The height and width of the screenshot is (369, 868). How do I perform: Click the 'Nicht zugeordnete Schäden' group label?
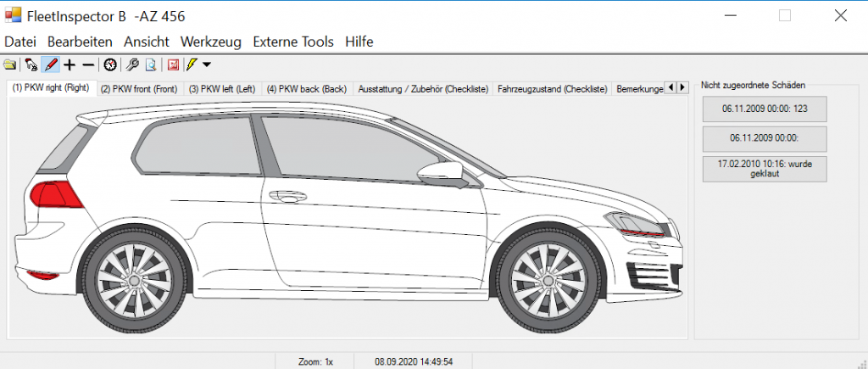[x=753, y=86]
